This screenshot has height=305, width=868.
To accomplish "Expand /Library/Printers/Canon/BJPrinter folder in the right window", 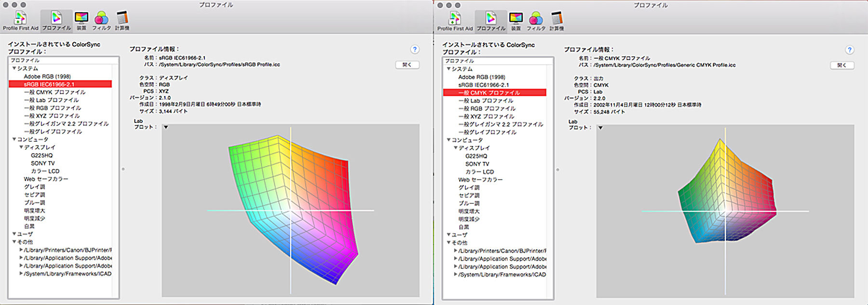I will [x=455, y=251].
